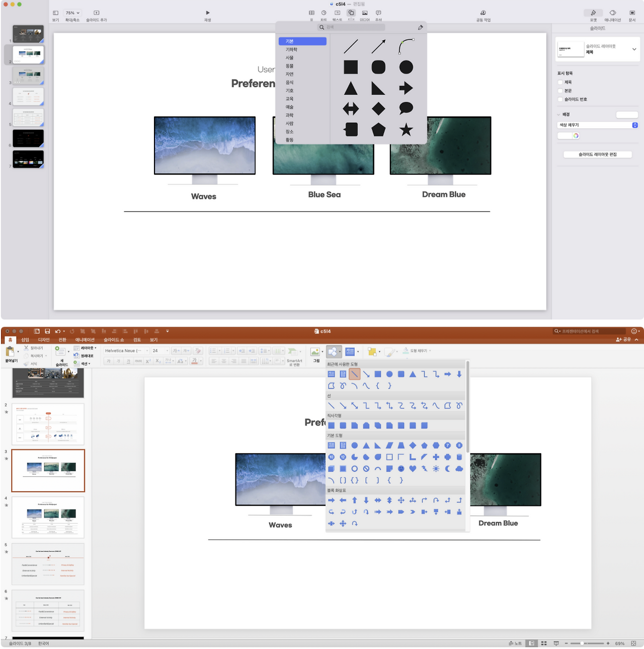Insert the double-headed arrow shape in Keynote
The image size is (644, 649).
click(351, 108)
